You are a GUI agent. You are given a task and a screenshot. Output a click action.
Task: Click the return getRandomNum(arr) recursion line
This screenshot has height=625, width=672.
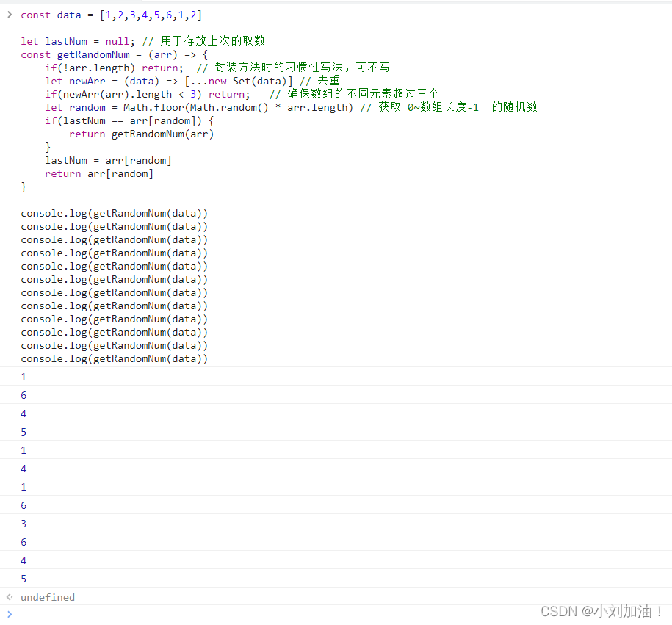click(x=142, y=134)
